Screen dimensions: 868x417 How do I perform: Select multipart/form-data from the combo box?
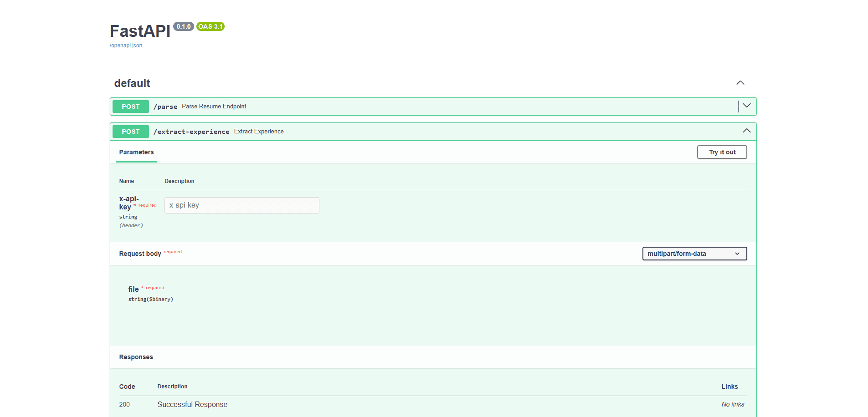tap(694, 254)
